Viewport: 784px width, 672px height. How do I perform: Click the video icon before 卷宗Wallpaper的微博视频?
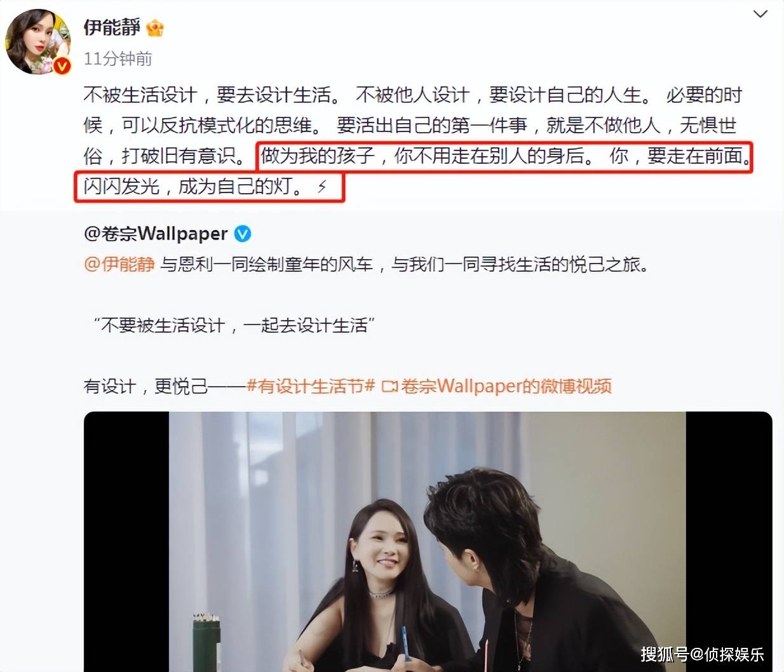[389, 386]
